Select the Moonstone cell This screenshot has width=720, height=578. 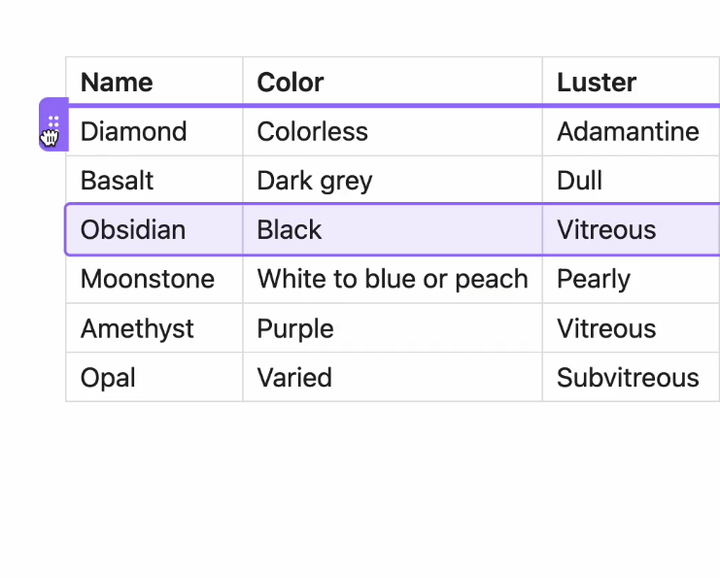coord(147,278)
